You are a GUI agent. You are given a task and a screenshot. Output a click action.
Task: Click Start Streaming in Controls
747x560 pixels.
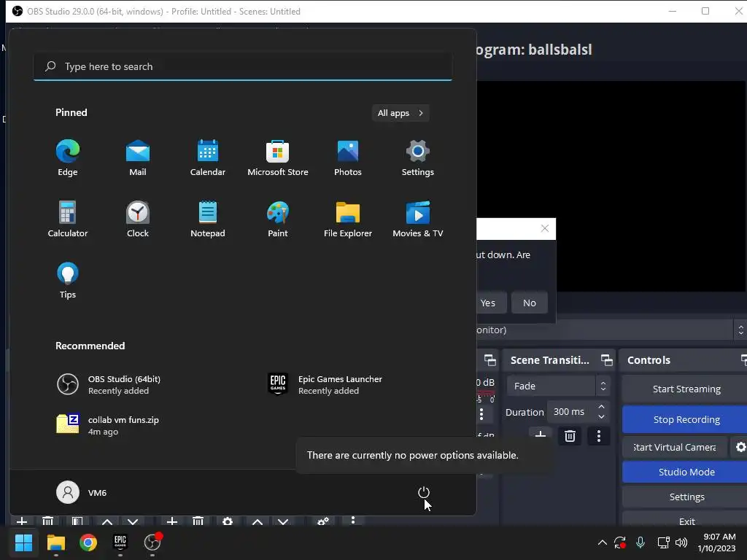(x=686, y=389)
